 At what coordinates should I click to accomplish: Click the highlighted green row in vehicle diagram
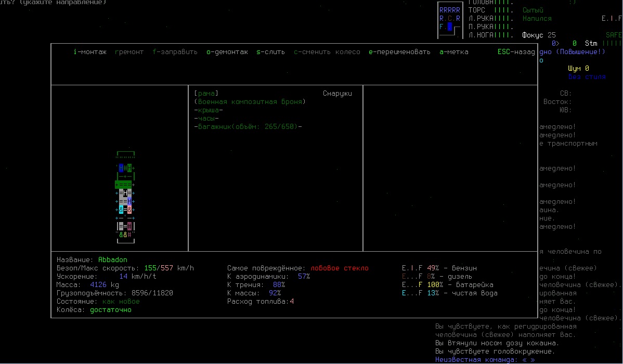[x=124, y=185]
